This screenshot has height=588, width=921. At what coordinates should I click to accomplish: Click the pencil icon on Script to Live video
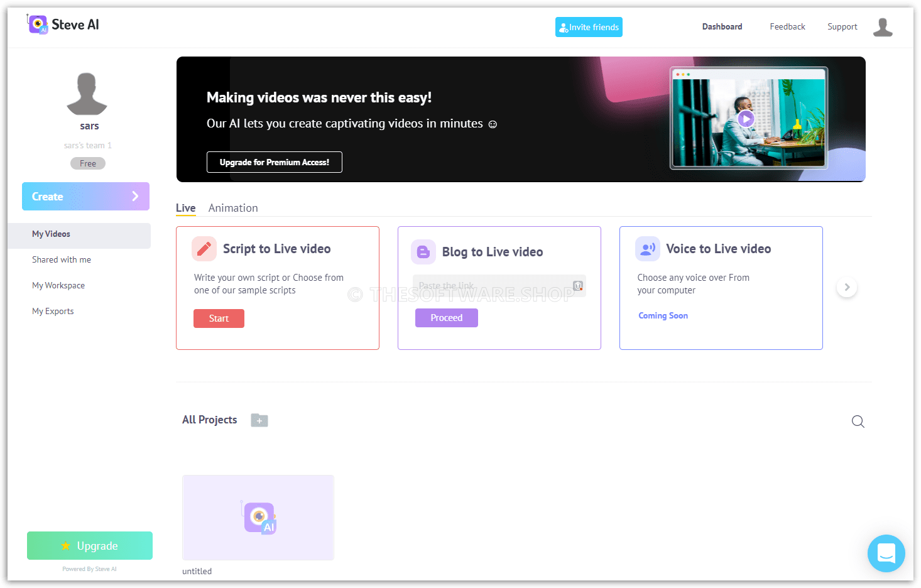pyautogui.click(x=204, y=249)
